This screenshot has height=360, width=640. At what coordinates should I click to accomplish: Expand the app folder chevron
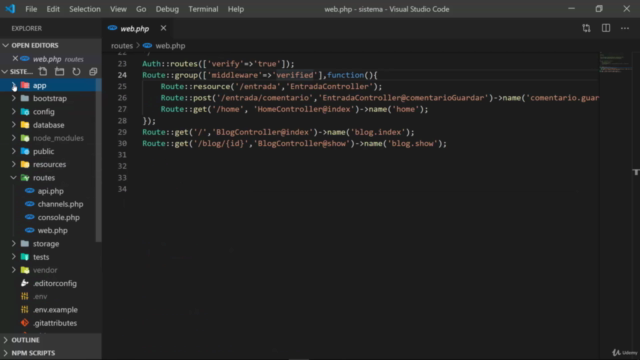(x=14, y=85)
